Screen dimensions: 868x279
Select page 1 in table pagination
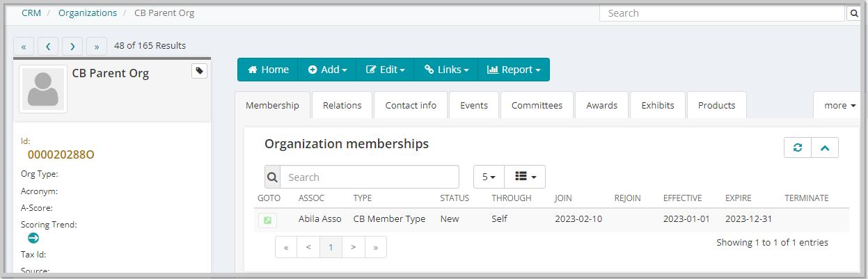point(331,247)
